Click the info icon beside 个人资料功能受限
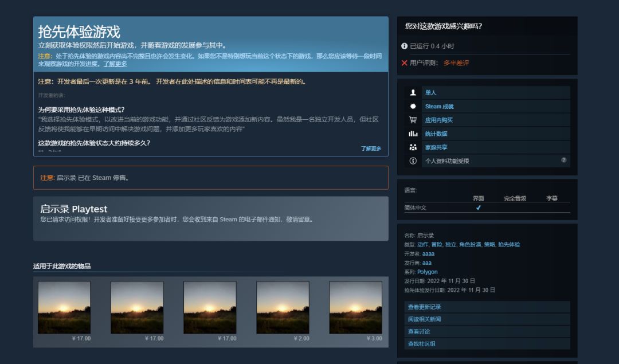The width and height of the screenshot is (619, 364). [x=413, y=161]
